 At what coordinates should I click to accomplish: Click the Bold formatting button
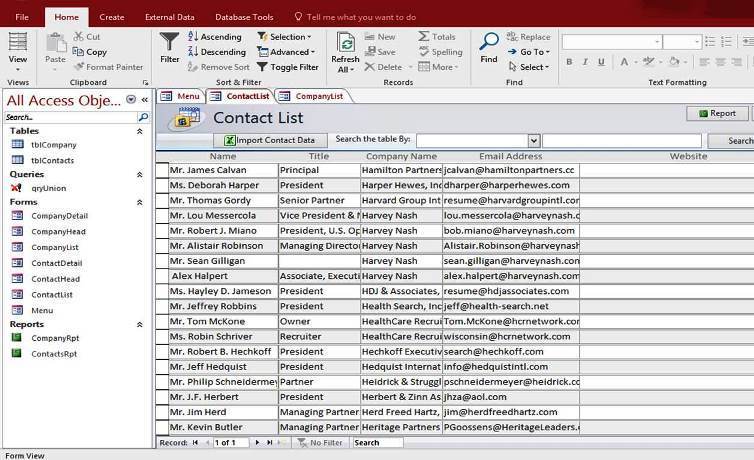pos(569,62)
